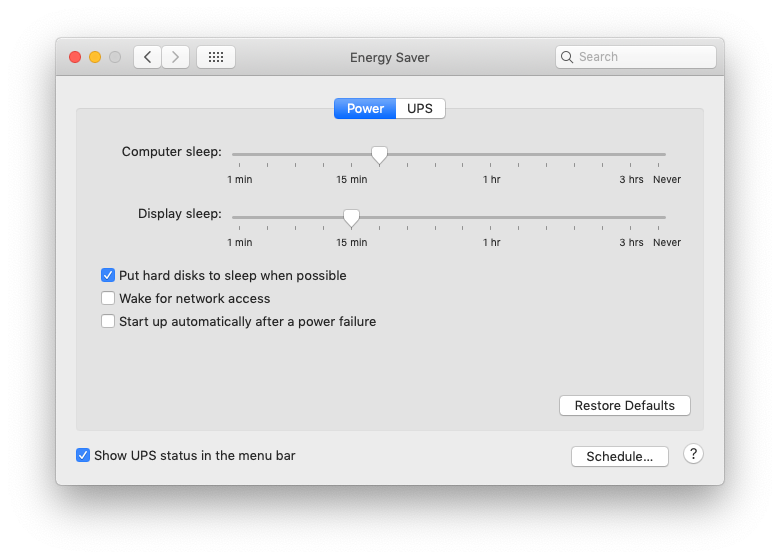This screenshot has width=780, height=559.
Task: Click the Computer sleep slider thumb
Action: (380, 155)
